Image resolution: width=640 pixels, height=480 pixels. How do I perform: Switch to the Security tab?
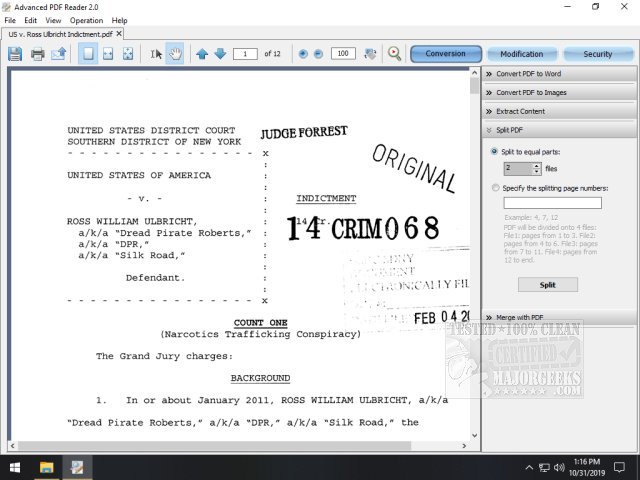click(598, 54)
